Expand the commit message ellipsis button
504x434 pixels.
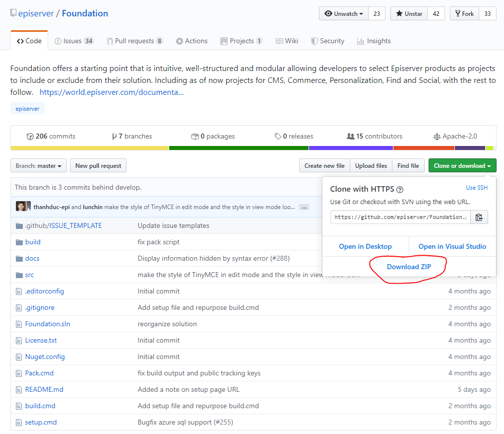click(x=304, y=207)
